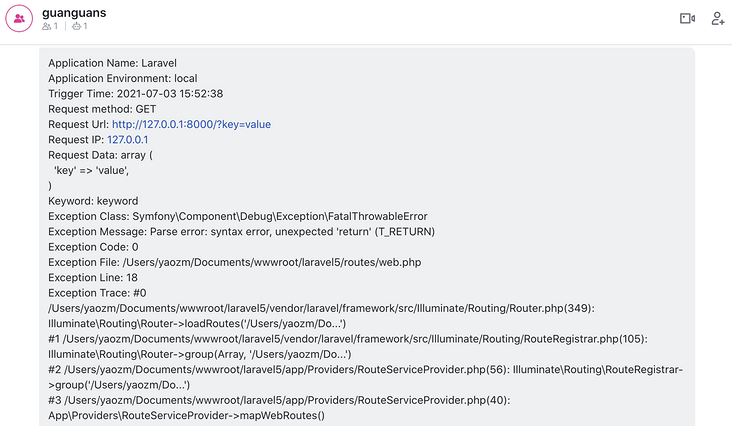Screen dimensions: 732x426
Task: Click the Router.php(349) trace line
Action: tap(321, 308)
